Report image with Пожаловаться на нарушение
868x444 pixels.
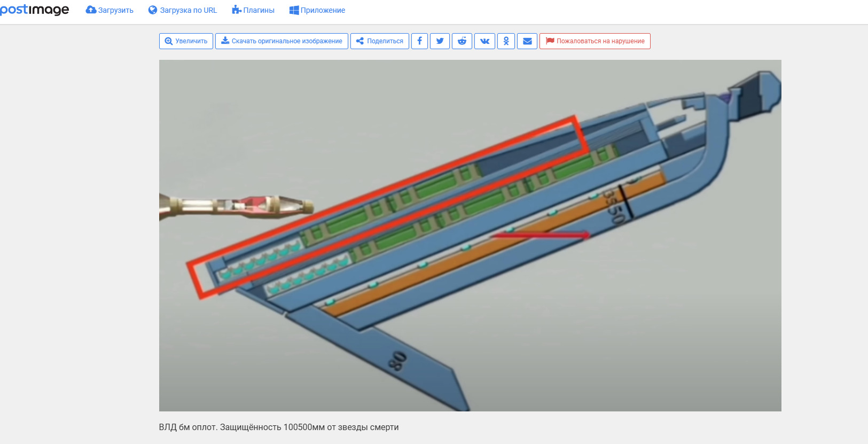point(595,41)
